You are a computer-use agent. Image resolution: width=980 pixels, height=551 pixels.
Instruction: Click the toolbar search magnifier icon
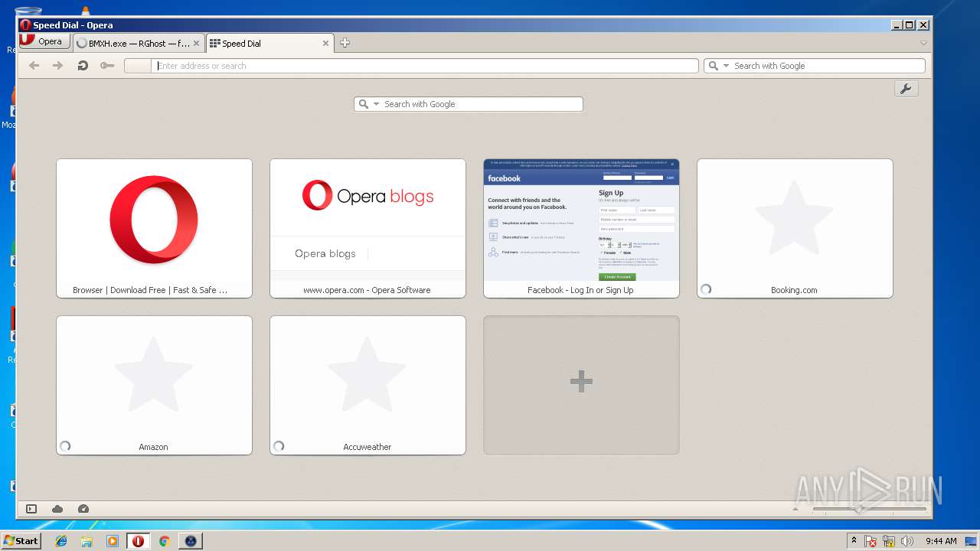(x=714, y=66)
